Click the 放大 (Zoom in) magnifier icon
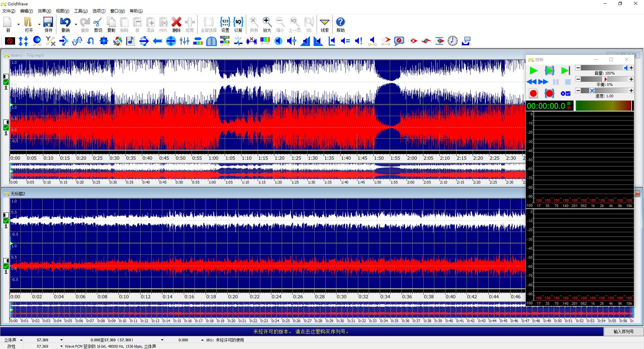The width and height of the screenshot is (644, 349). [x=267, y=23]
